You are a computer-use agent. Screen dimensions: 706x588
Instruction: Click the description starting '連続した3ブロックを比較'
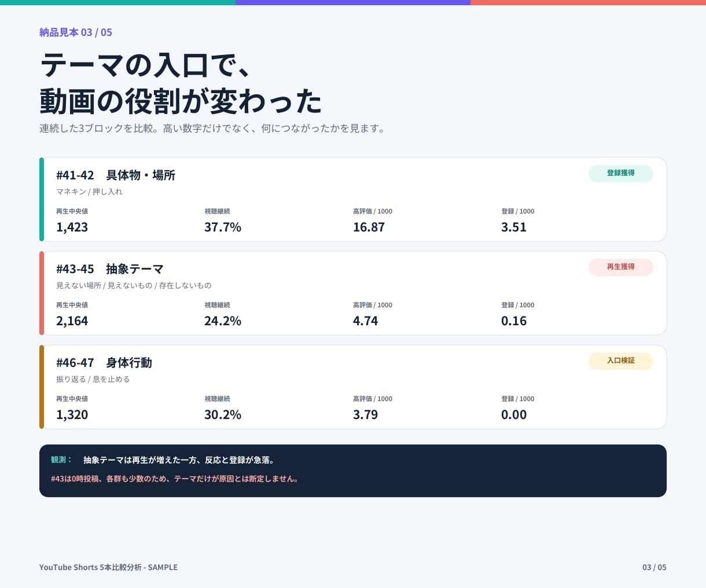[212, 128]
